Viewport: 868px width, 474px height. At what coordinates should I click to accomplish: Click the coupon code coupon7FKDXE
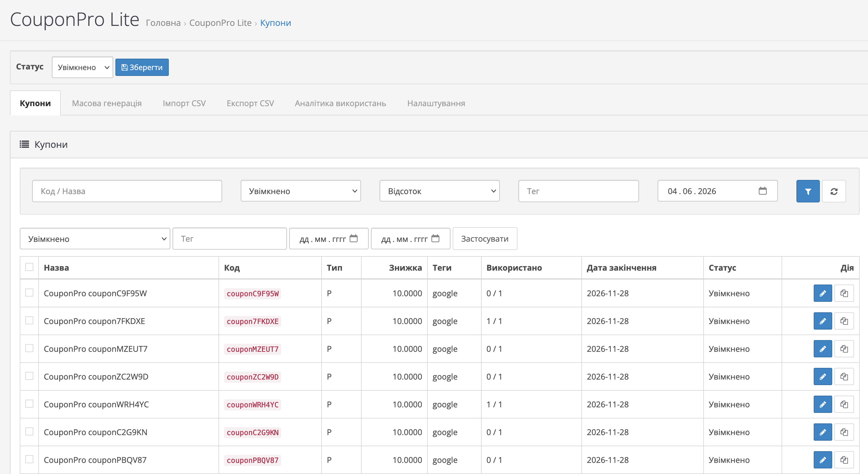(253, 321)
